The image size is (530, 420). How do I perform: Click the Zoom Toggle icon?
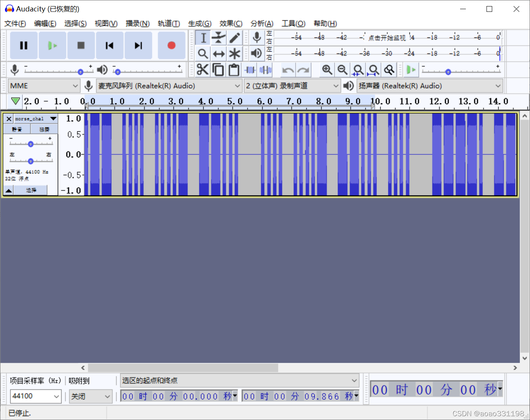[389, 70]
